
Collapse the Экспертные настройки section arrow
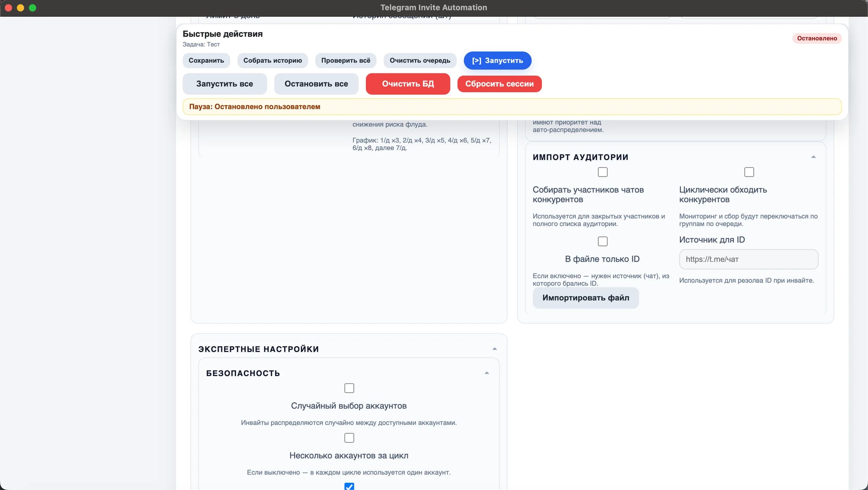(494, 349)
